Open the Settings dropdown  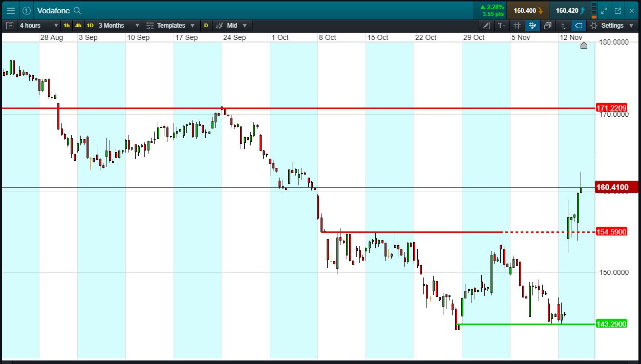(x=611, y=26)
